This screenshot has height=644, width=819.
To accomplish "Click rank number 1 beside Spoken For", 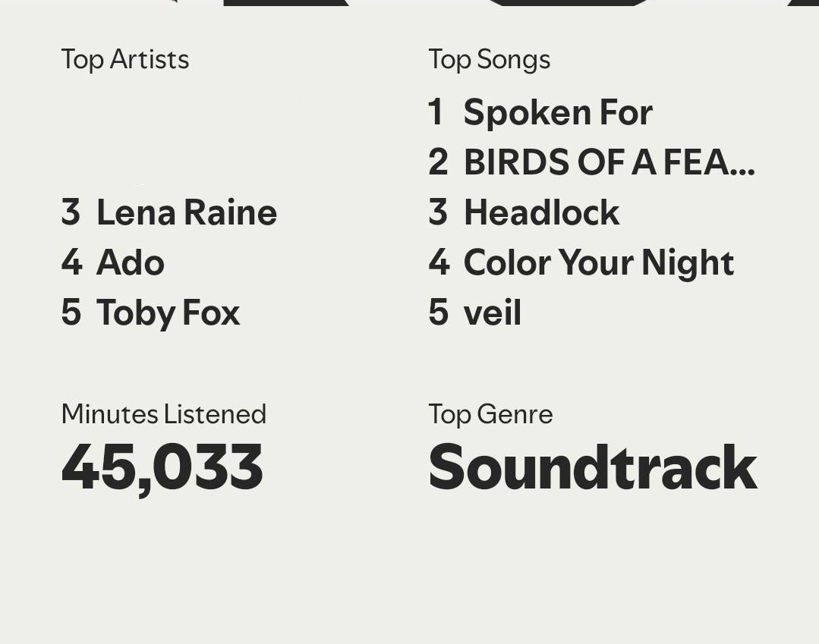I will coord(436,112).
